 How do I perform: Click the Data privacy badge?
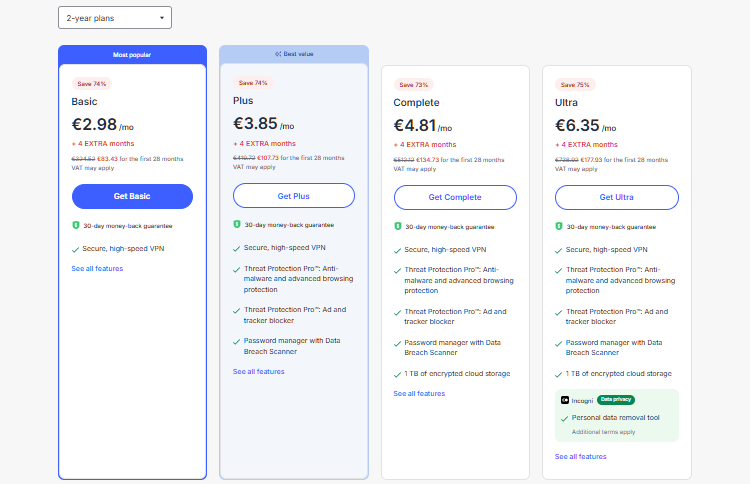(616, 399)
